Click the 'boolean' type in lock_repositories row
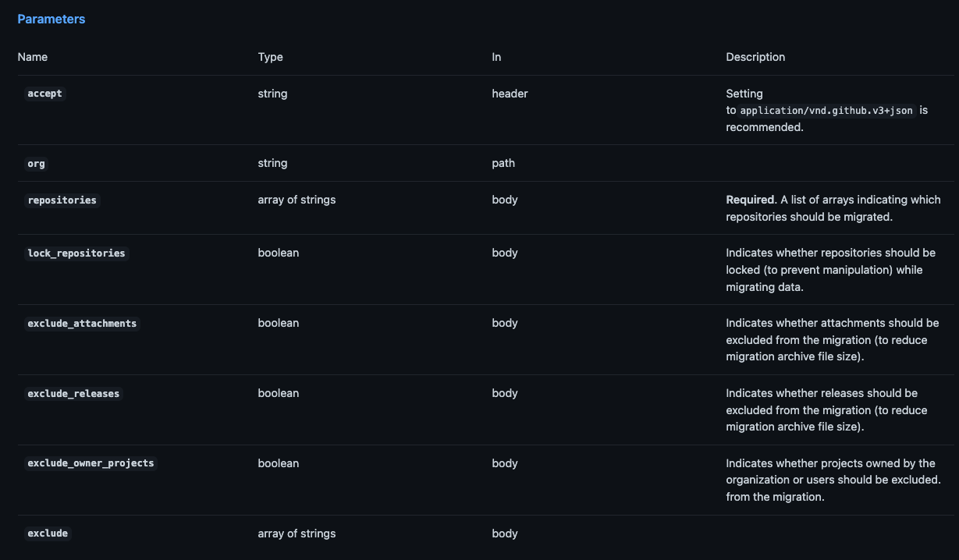 coord(278,253)
